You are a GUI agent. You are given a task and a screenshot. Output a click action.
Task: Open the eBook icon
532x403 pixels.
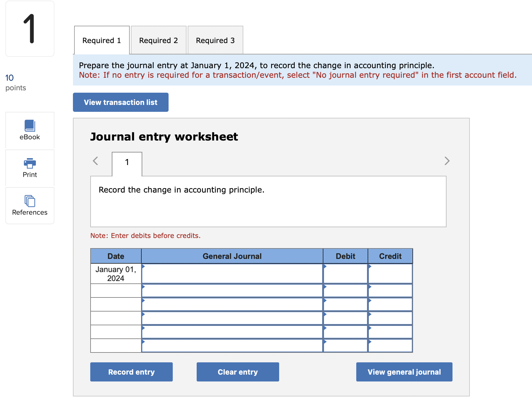(30, 126)
